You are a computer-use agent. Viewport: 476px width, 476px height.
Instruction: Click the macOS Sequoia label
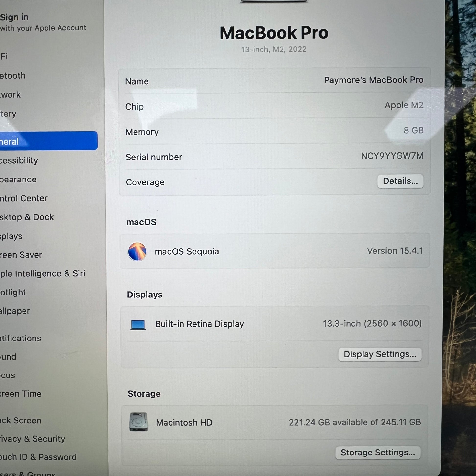pos(187,251)
